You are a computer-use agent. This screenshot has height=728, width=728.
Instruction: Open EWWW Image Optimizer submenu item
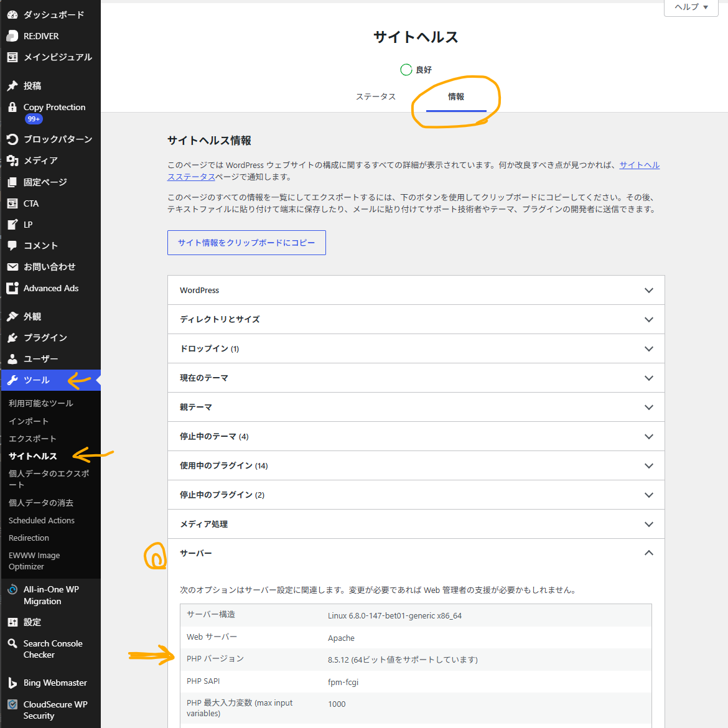(34, 561)
